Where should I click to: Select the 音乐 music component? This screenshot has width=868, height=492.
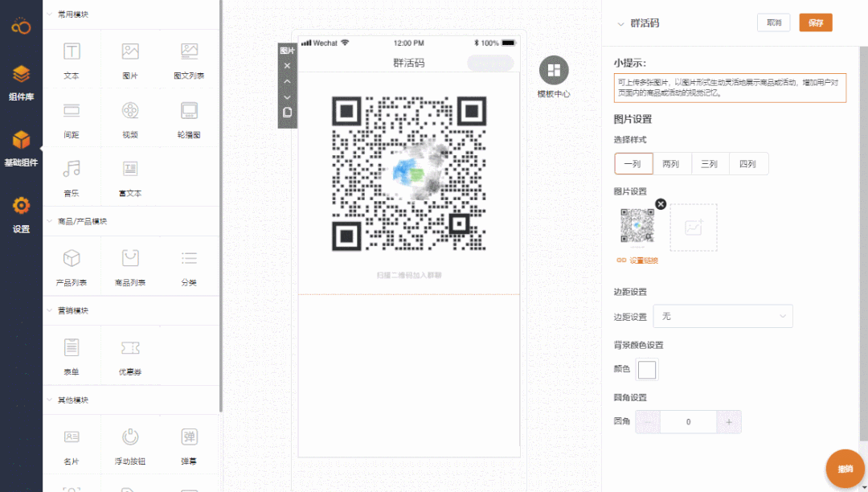coord(72,175)
